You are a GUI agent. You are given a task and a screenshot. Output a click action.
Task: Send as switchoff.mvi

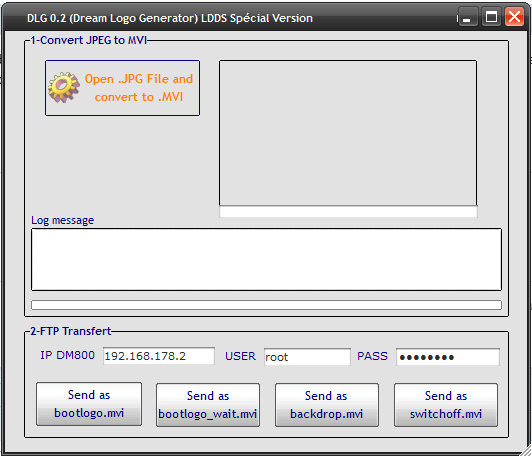click(446, 405)
